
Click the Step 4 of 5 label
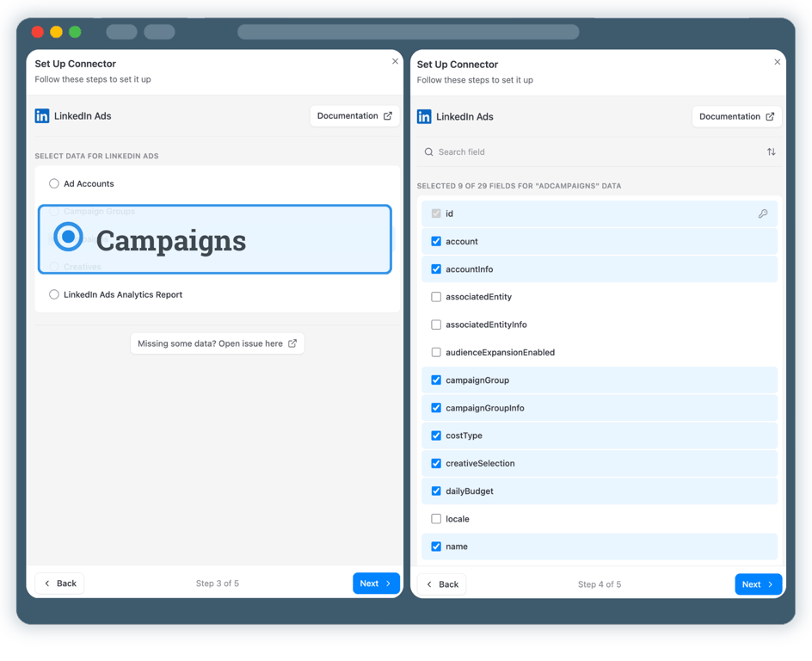[600, 584]
